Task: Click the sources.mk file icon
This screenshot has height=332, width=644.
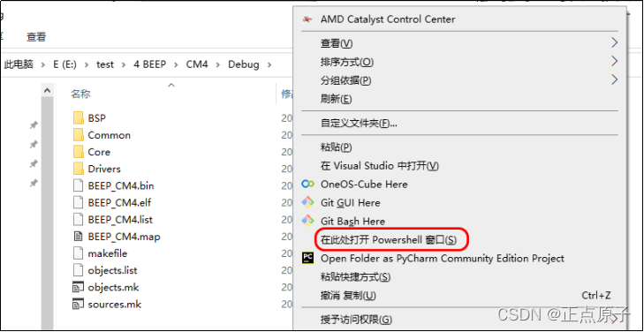Action: coord(78,304)
